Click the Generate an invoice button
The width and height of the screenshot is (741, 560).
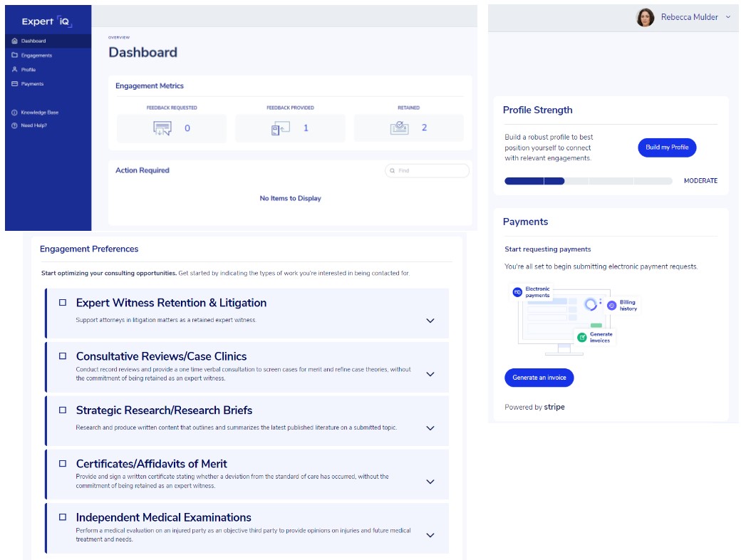(539, 378)
